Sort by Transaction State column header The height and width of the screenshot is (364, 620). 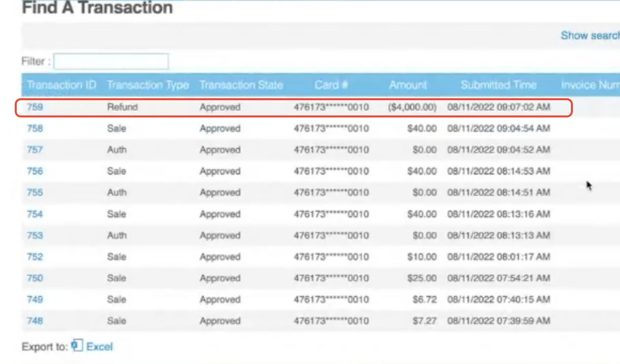[x=241, y=85]
